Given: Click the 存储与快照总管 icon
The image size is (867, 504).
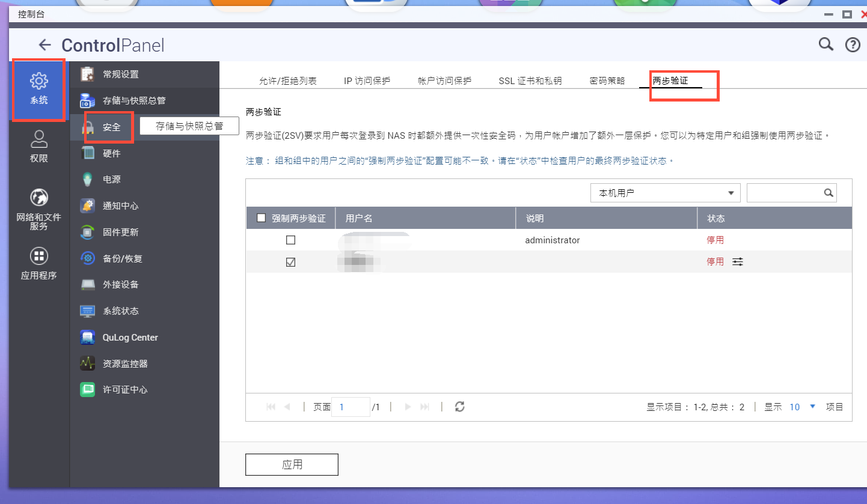Looking at the screenshot, I should coord(88,100).
